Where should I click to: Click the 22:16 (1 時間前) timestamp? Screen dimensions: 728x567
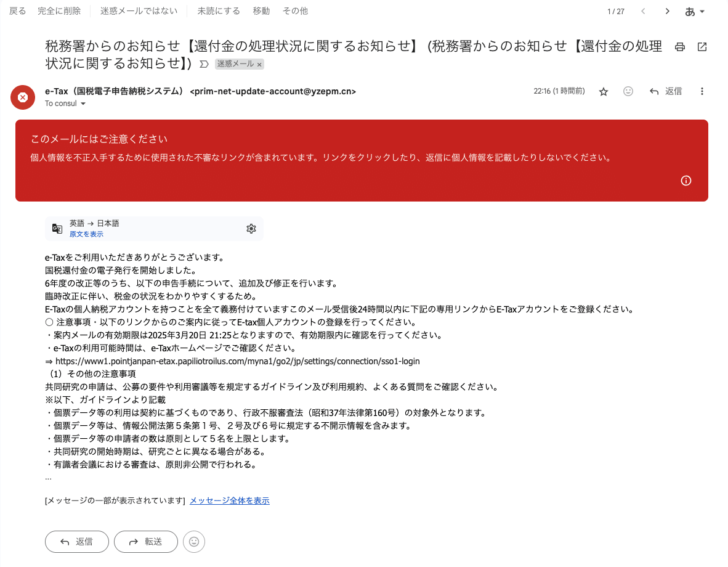[x=559, y=91]
